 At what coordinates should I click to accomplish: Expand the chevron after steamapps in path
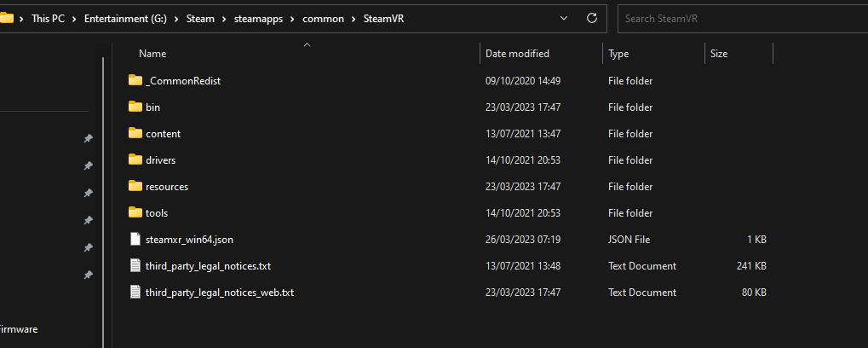(293, 19)
